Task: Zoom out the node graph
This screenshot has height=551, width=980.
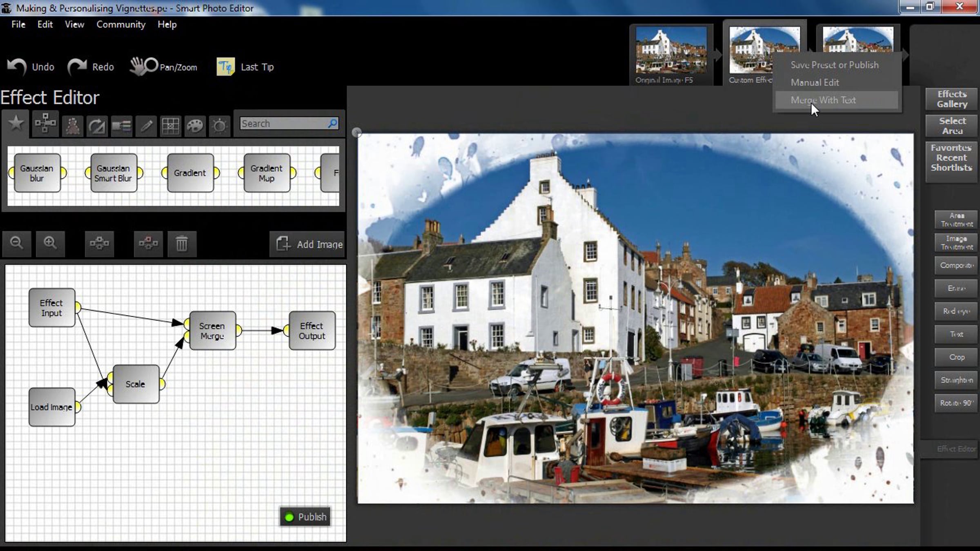Action: click(x=17, y=243)
